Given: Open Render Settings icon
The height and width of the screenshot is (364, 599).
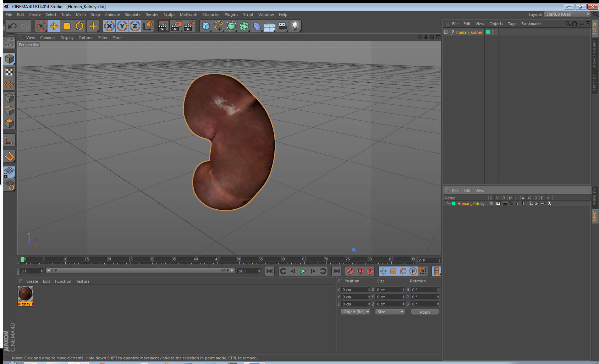Looking at the screenshot, I should pos(189,26).
